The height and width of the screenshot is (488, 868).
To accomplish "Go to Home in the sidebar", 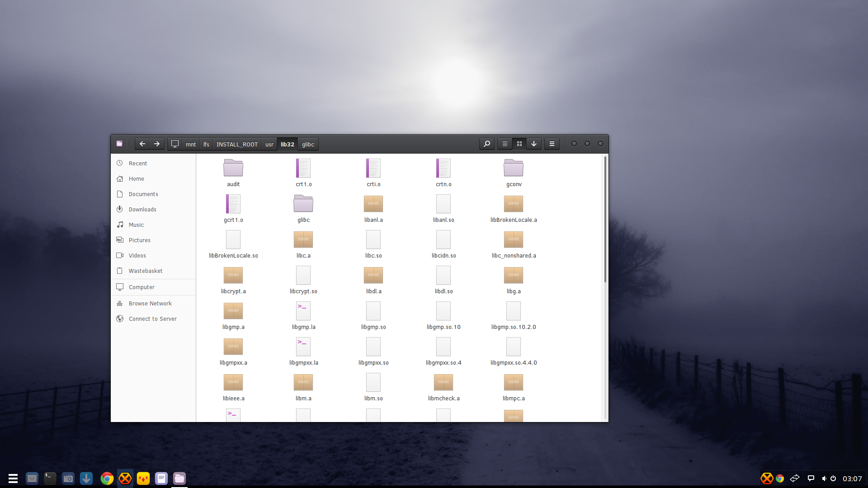I will click(x=153, y=179).
